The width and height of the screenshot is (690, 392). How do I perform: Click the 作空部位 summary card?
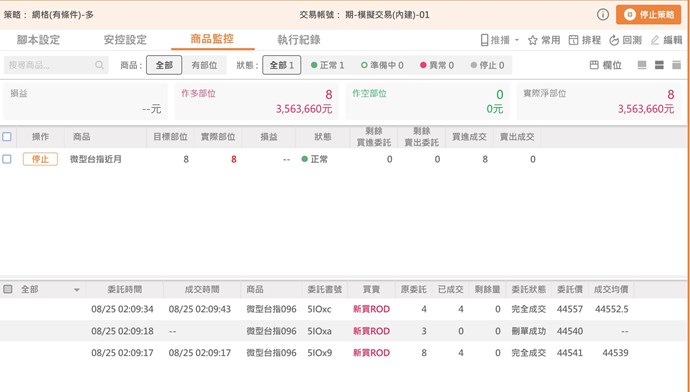click(x=427, y=101)
